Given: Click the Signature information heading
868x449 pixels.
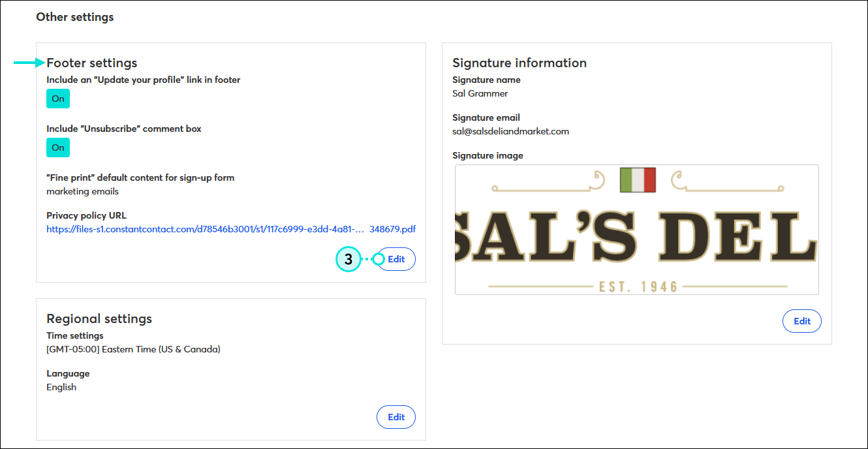Looking at the screenshot, I should pos(519,63).
